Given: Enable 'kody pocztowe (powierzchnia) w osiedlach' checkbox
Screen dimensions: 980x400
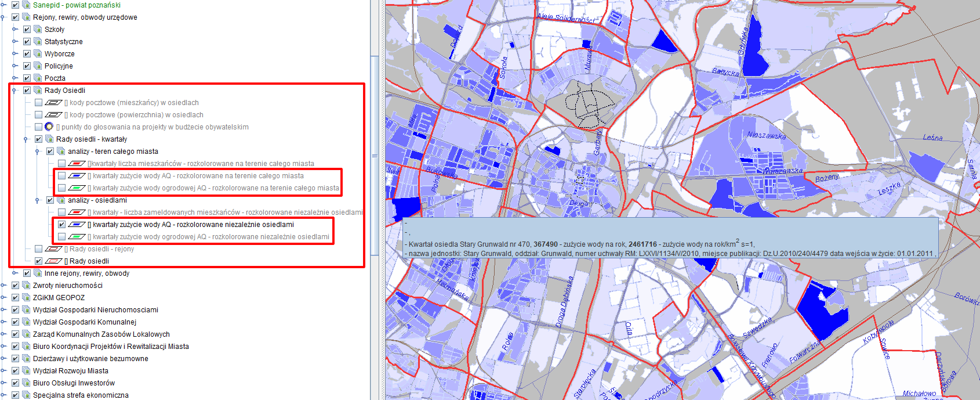Looking at the screenshot, I should point(38,115).
